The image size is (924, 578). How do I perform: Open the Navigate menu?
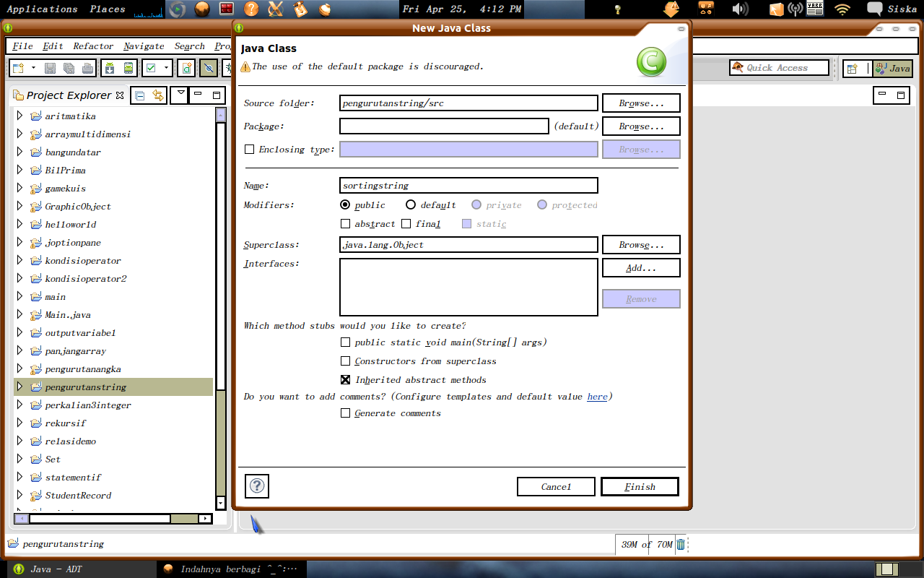point(143,46)
